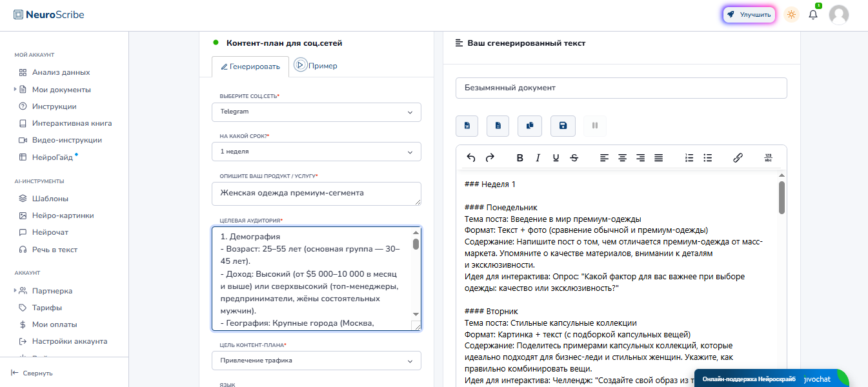Open Анализ данных in sidebar
Screen dimensions: 868x387
[x=61, y=72]
